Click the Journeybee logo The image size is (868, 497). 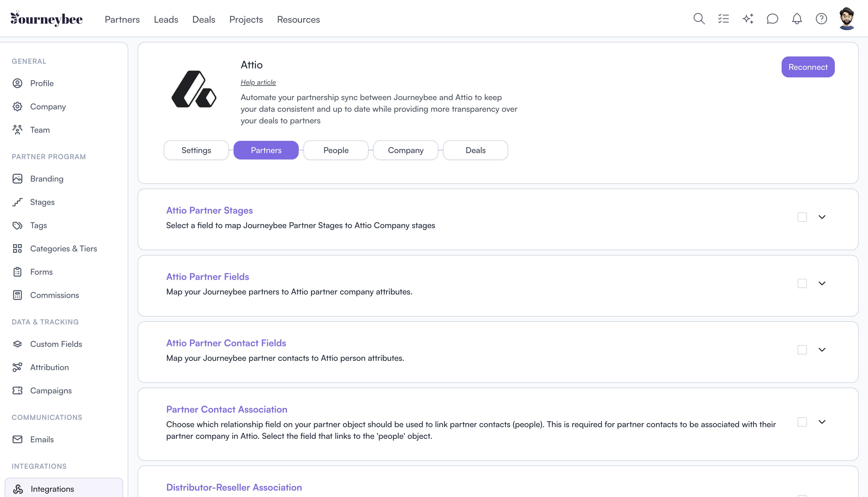pos(47,19)
